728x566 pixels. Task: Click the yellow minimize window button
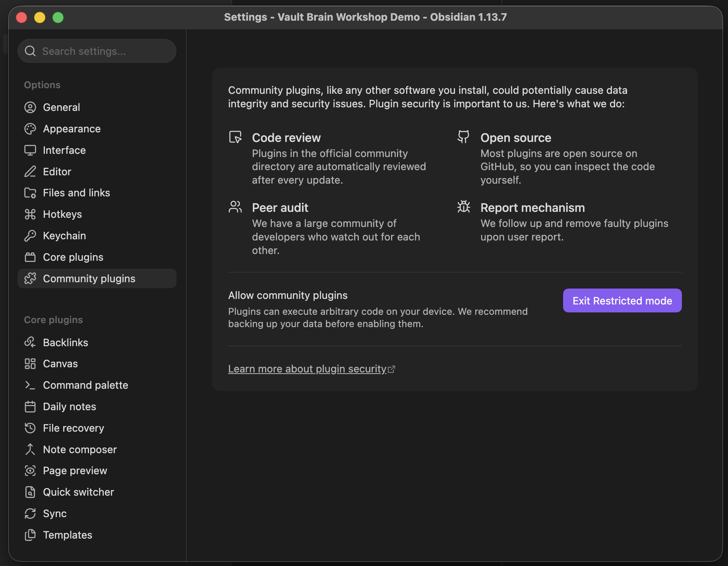[40, 17]
